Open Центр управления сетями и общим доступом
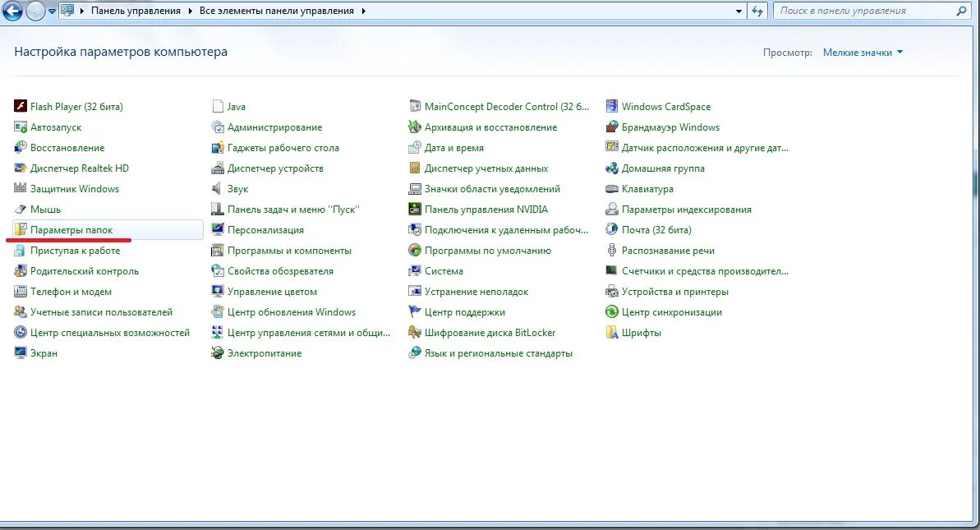 (x=309, y=333)
